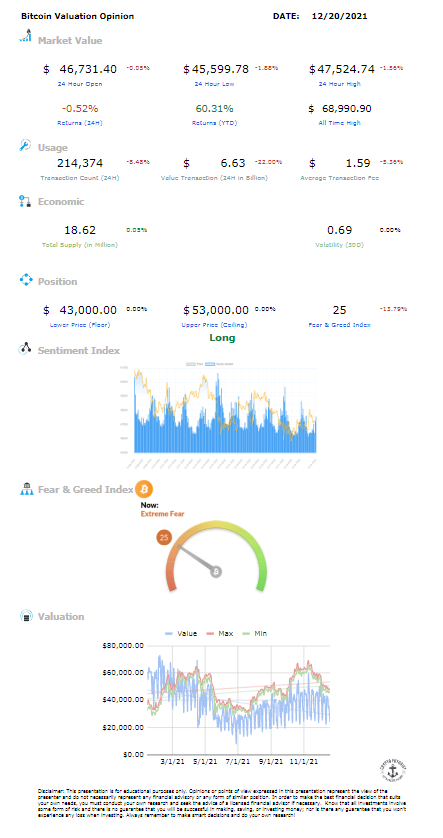Image resolution: width=443 pixels, height=838 pixels.
Task: Click the Usage wrench icon
Action: [25, 145]
